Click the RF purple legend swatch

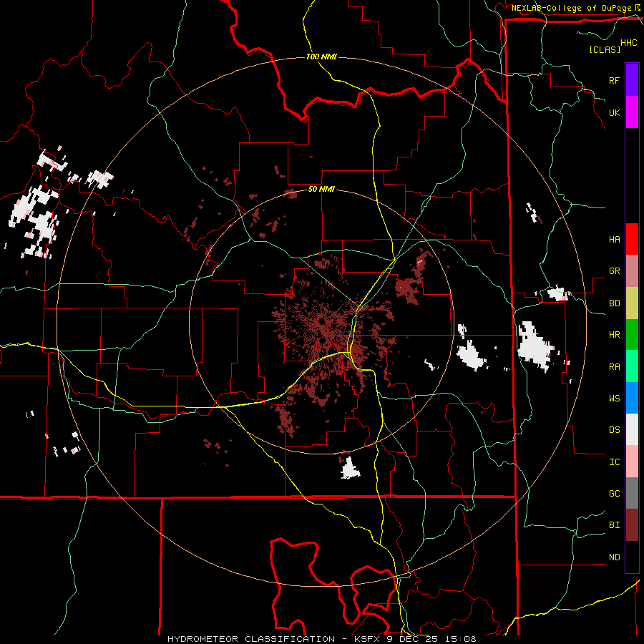(632, 80)
